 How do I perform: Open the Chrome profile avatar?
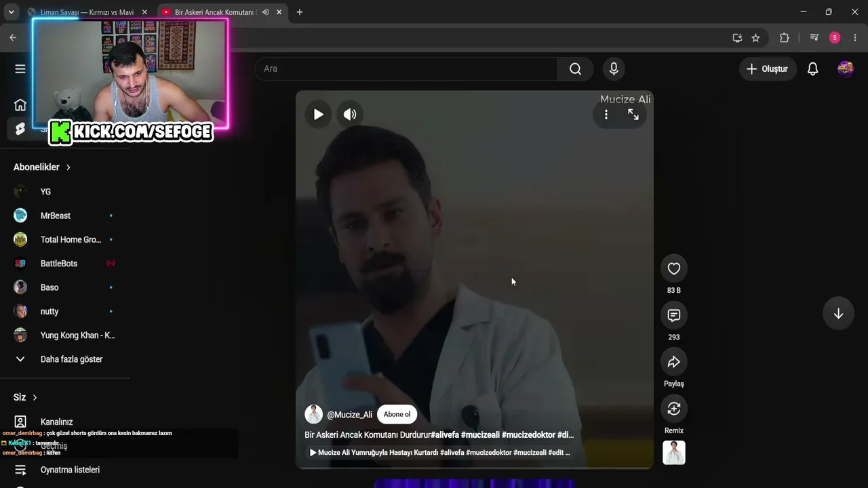coord(835,38)
